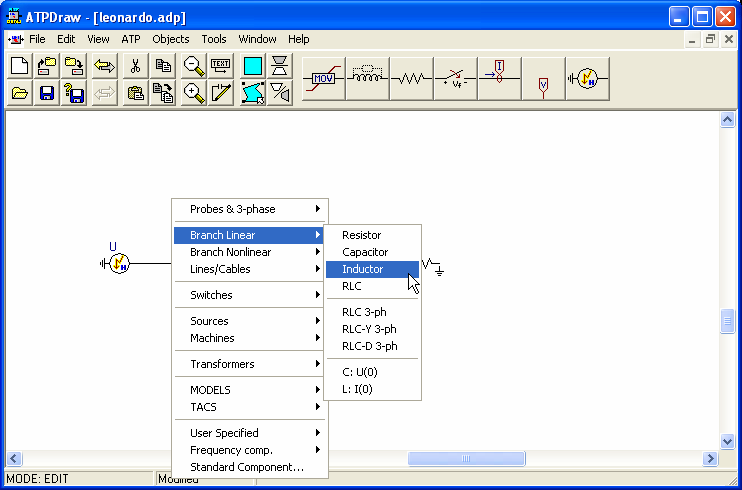Select L: I(0) entry
742x490 pixels.
[x=372, y=390]
